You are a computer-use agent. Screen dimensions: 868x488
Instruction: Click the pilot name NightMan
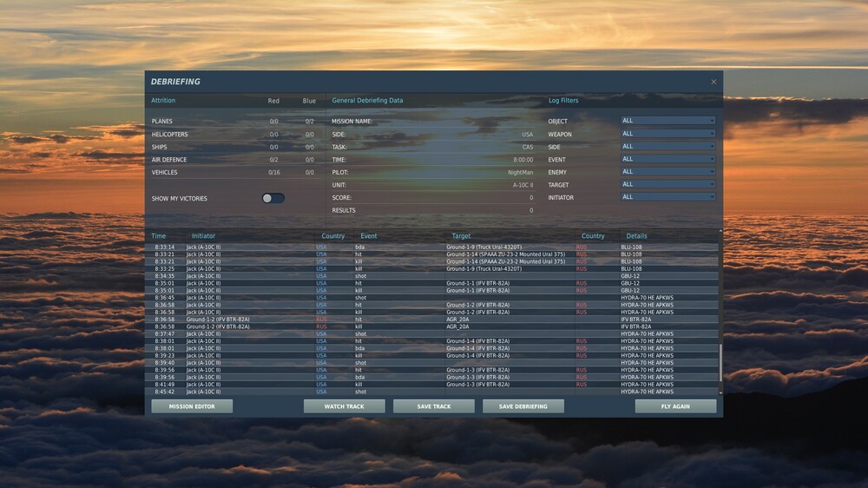(520, 172)
